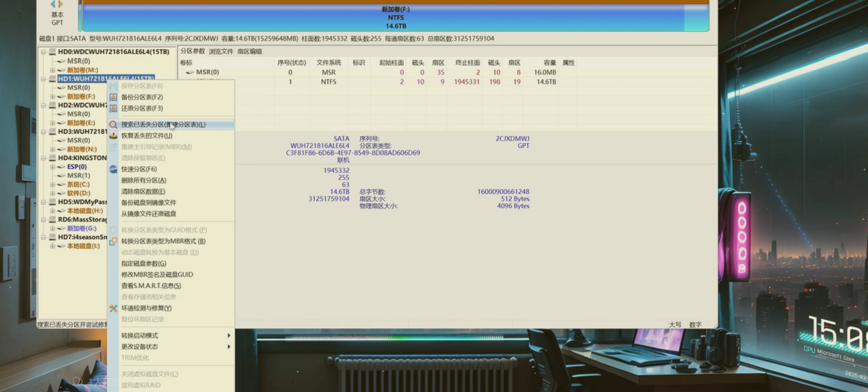This screenshot has width=868, height=392.
Task: Click the quick partition (F6) icon
Action: pyautogui.click(x=113, y=169)
